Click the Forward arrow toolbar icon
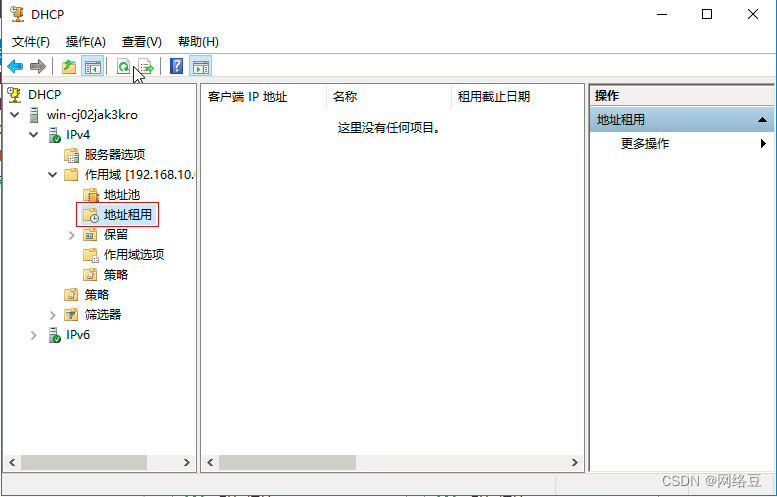Viewport: 777px width, 497px height. (38, 66)
